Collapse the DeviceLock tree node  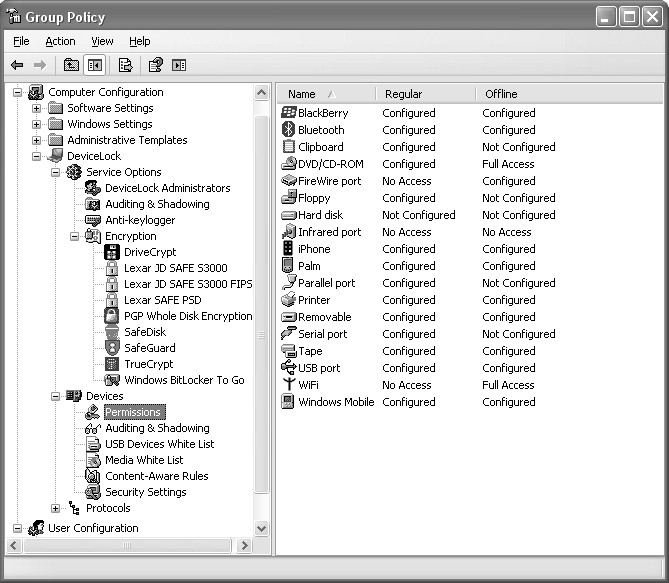(x=36, y=156)
